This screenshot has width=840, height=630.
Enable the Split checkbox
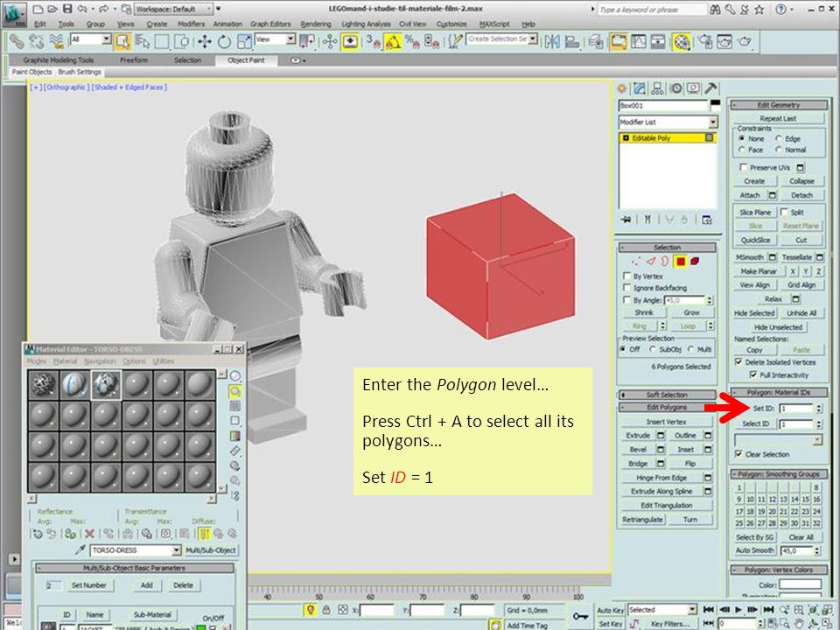(784, 212)
